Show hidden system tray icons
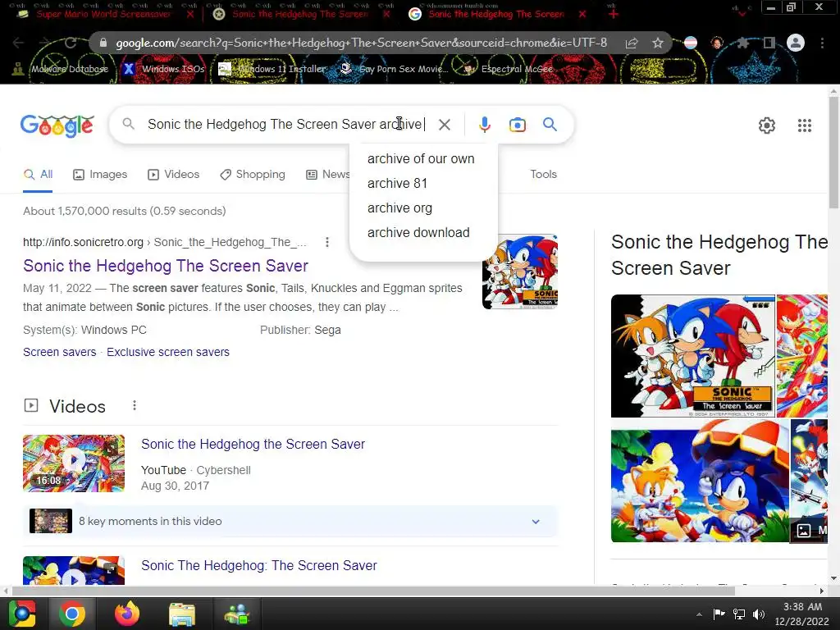Viewport: 840px width, 630px height. [699, 614]
